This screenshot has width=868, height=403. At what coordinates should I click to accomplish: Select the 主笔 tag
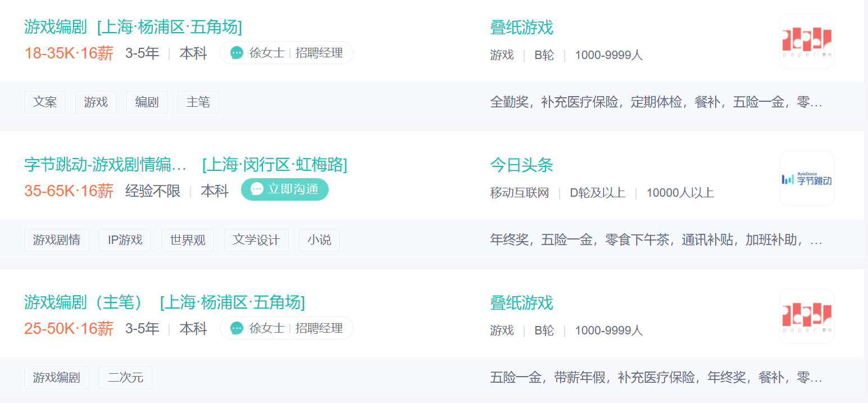[198, 102]
